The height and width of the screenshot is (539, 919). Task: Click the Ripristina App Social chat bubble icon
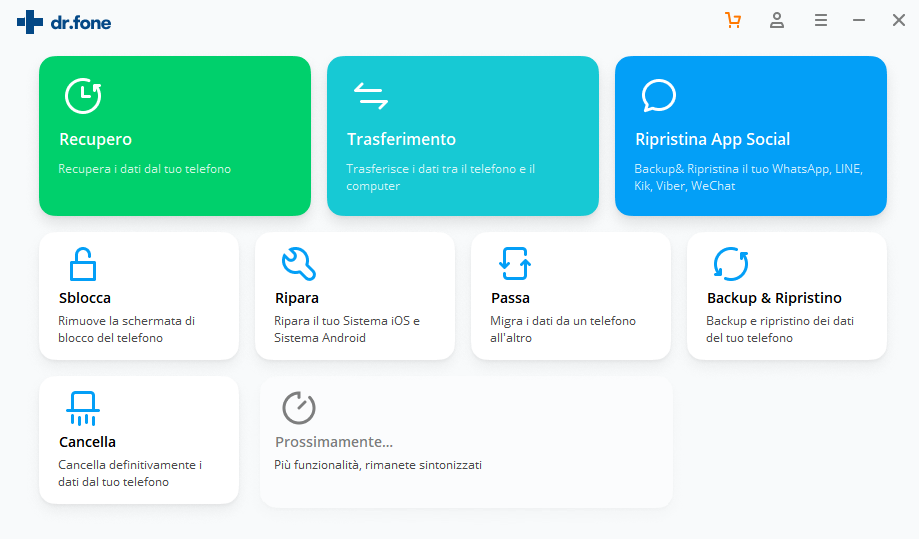(x=658, y=96)
